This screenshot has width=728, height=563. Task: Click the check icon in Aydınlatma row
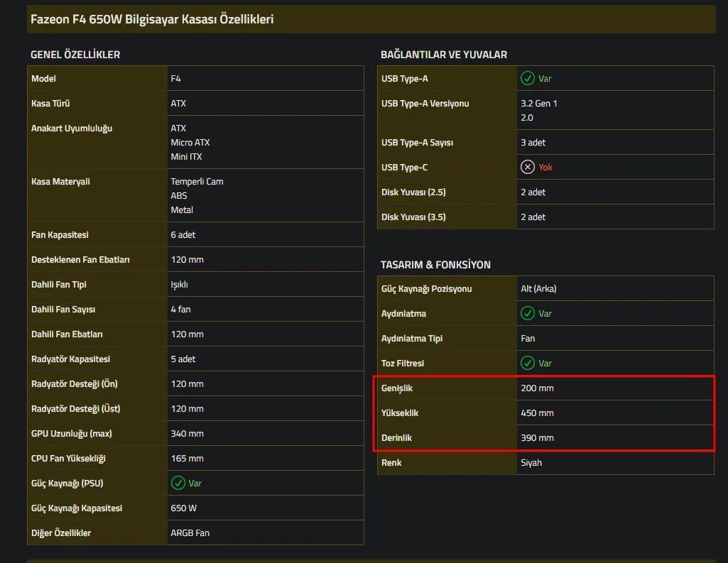[528, 313]
